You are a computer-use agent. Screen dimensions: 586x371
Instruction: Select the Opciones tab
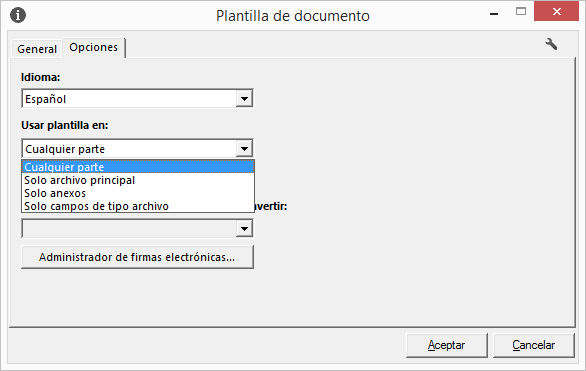[94, 47]
